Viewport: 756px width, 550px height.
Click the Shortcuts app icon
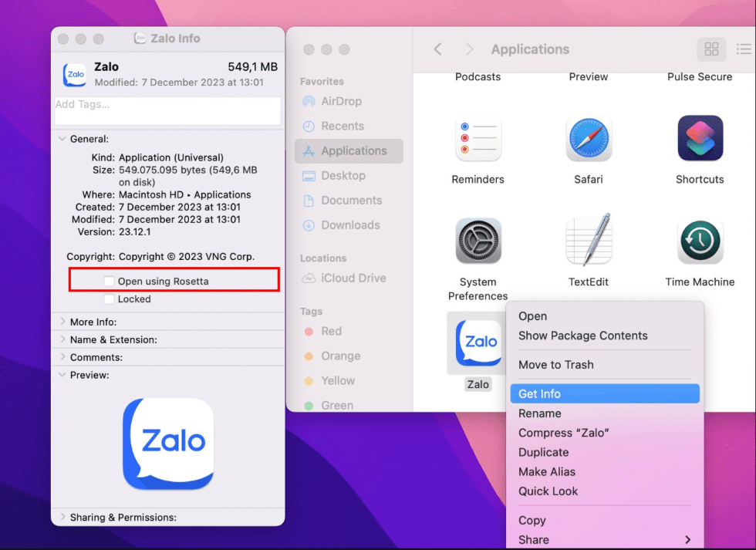(700, 139)
